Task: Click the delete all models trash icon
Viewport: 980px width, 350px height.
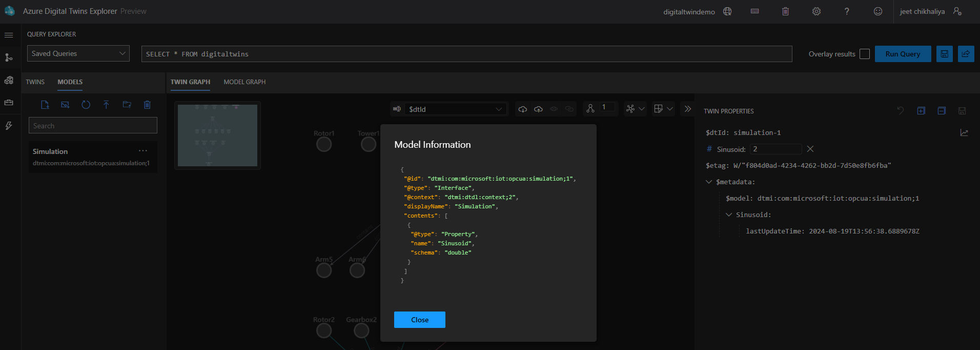Action: point(147,105)
